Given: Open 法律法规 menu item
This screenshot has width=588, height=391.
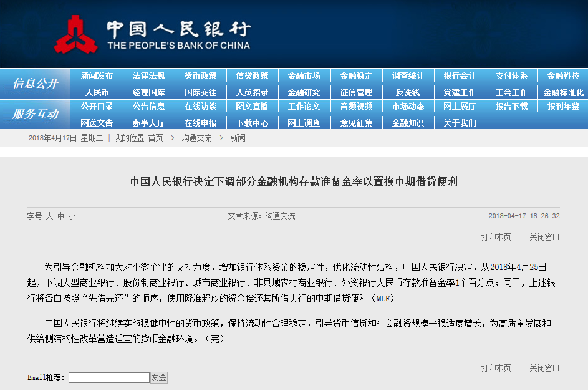Looking at the screenshot, I should 148,75.
